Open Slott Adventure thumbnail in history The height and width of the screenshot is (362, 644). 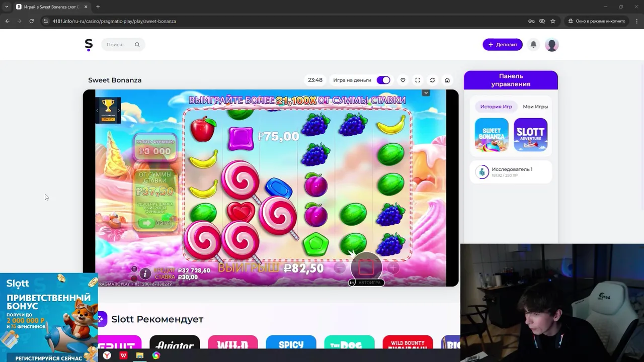[x=530, y=135]
